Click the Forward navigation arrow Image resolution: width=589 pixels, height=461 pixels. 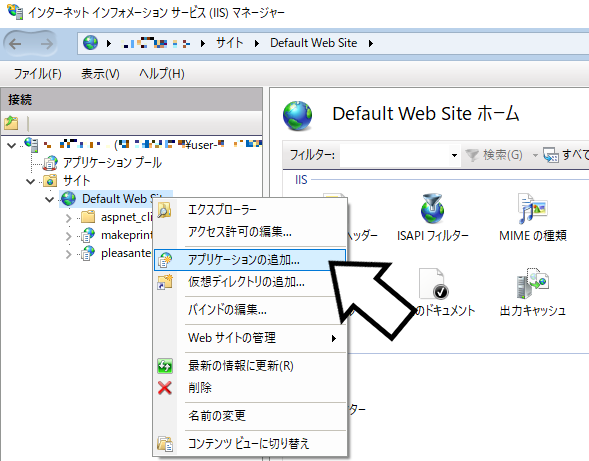(47, 44)
